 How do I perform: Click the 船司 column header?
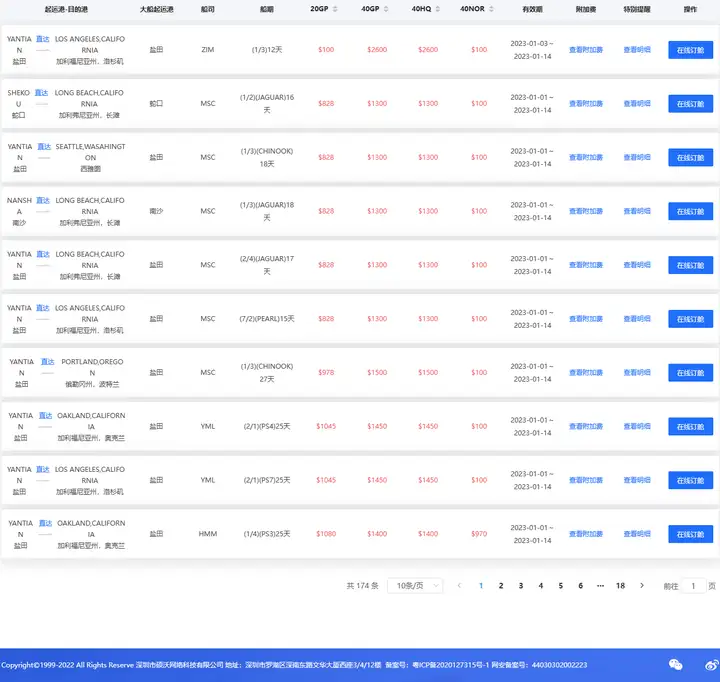pyautogui.click(x=208, y=9)
